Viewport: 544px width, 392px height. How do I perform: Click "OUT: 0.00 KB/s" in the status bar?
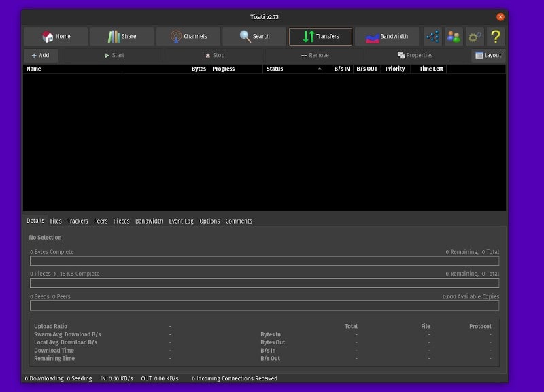pos(160,378)
